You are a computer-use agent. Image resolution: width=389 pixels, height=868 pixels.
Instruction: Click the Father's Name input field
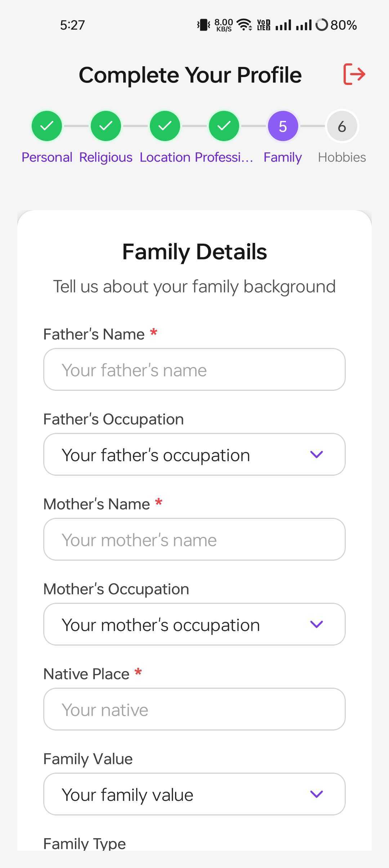coord(194,370)
